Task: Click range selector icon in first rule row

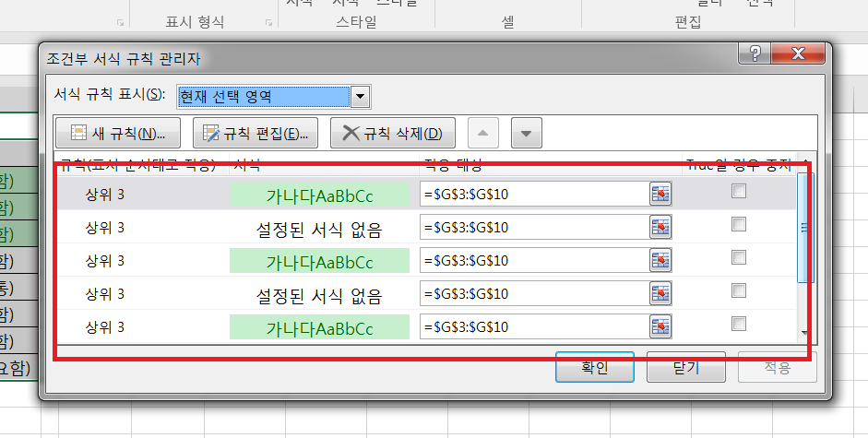Action: [x=660, y=194]
